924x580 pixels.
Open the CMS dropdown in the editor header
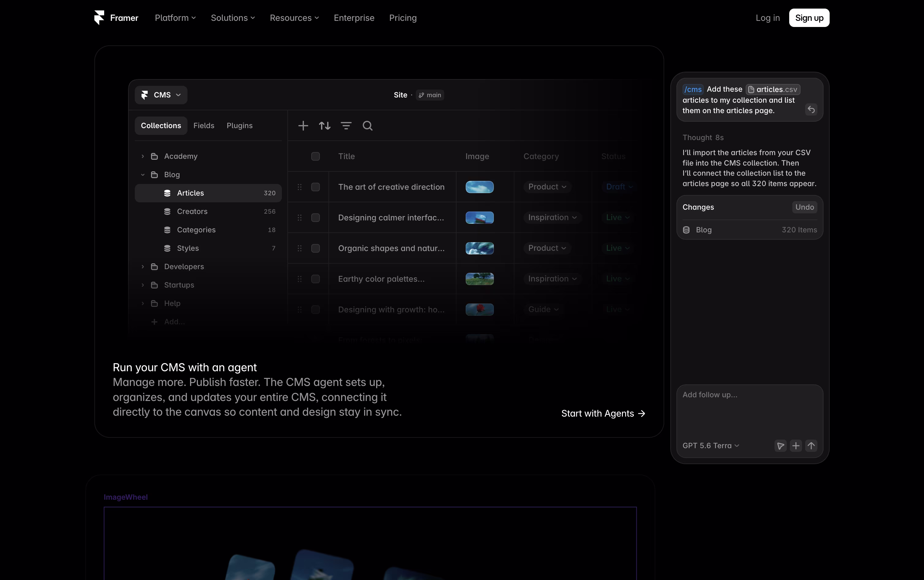(x=161, y=95)
